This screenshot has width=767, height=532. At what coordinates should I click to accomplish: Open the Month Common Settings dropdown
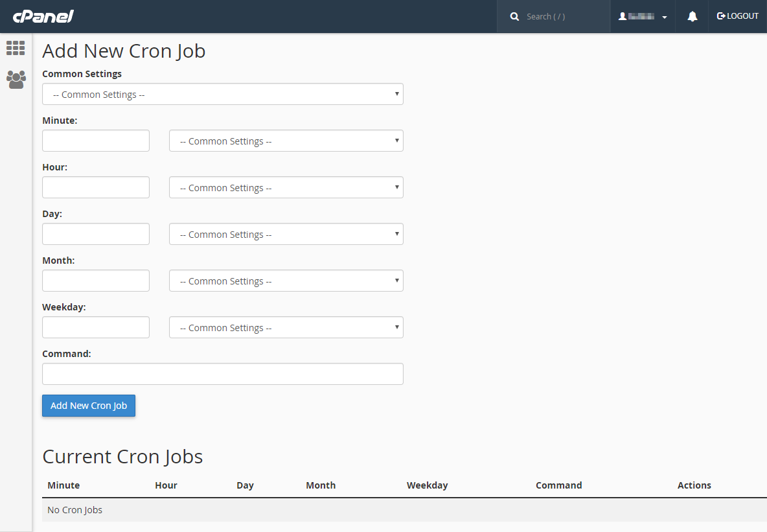(x=286, y=281)
